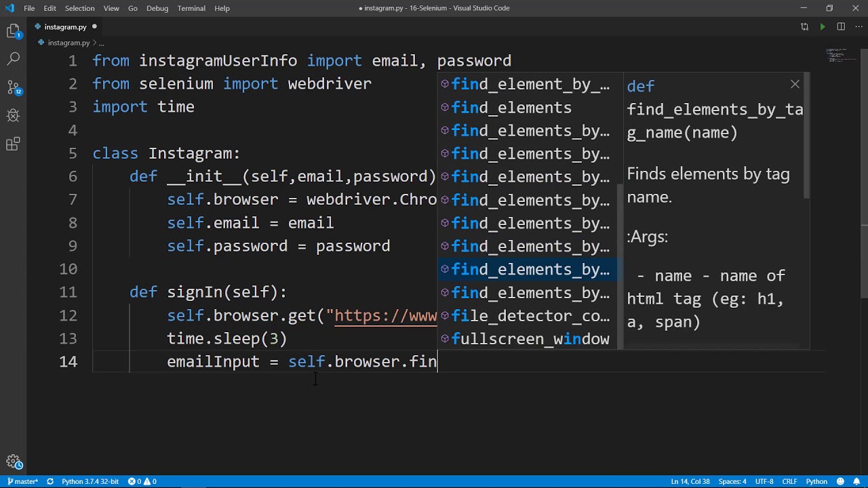Click on the time.sleep(3) statement

pos(227,338)
